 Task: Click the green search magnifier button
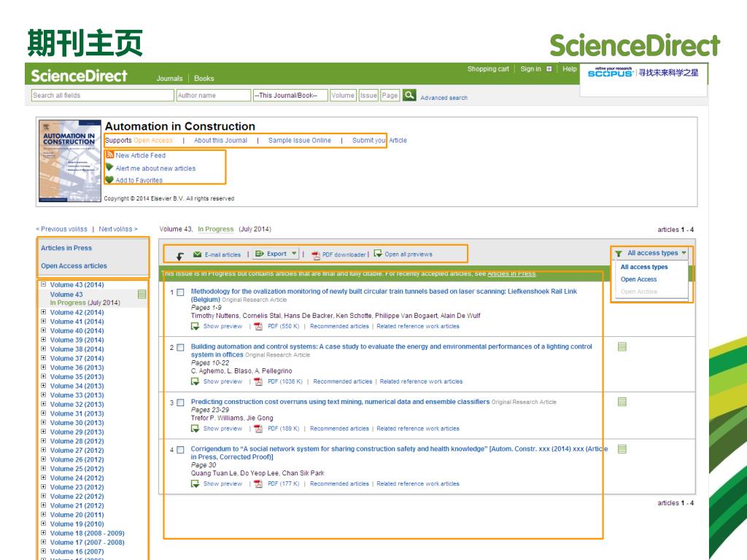tap(409, 95)
